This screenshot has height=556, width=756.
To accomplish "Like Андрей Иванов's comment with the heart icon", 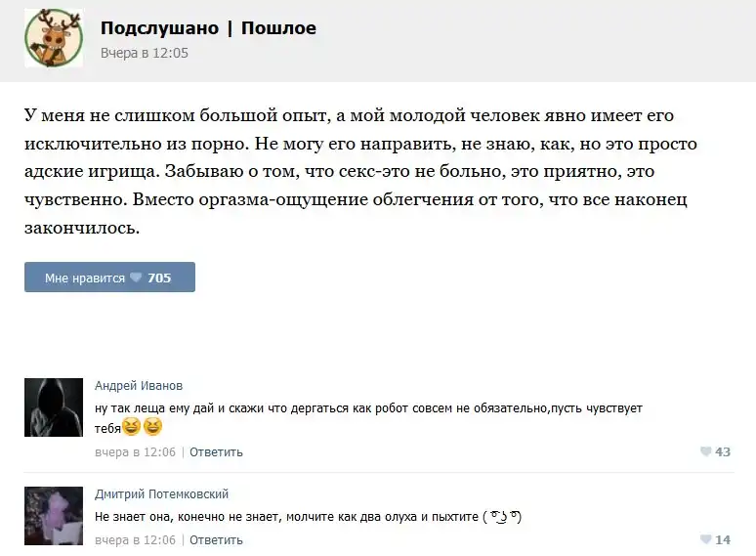I will pyautogui.click(x=705, y=451).
